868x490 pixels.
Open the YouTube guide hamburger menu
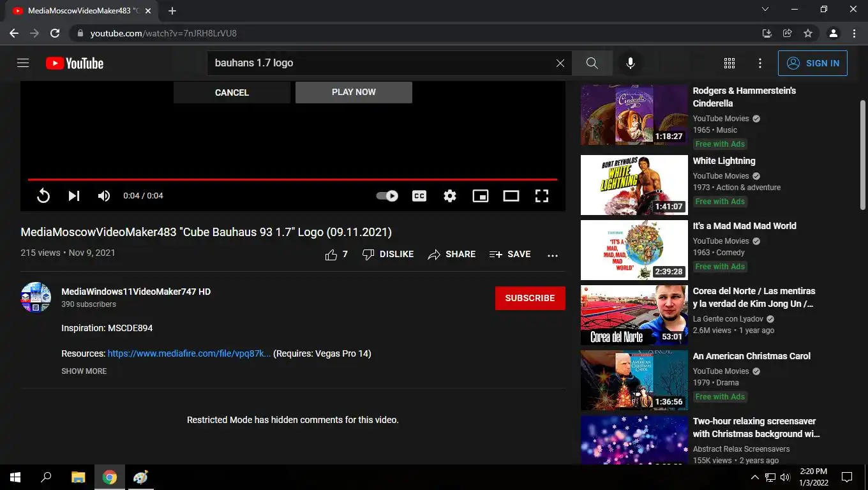click(23, 63)
